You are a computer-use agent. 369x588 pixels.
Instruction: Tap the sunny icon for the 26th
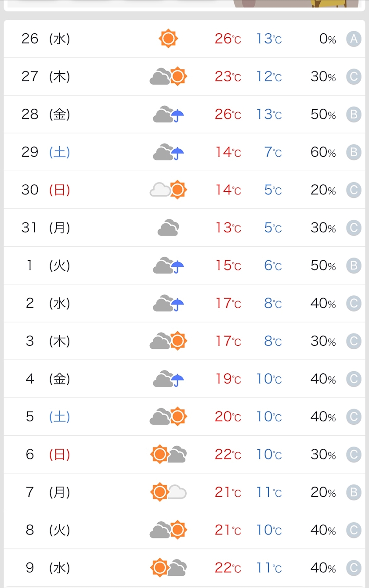(168, 39)
